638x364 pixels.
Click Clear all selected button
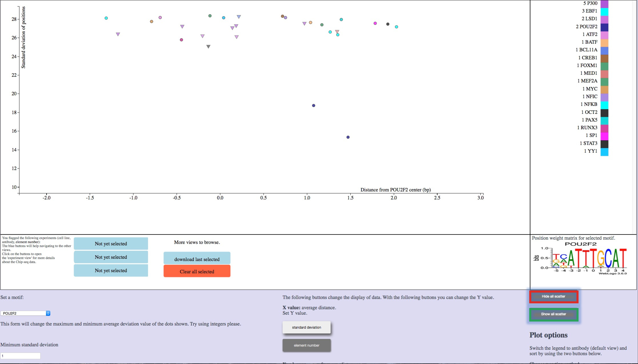(197, 271)
